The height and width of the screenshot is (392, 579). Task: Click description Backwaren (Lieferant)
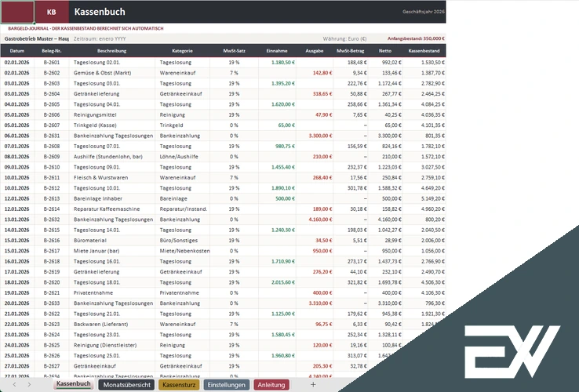click(100, 324)
